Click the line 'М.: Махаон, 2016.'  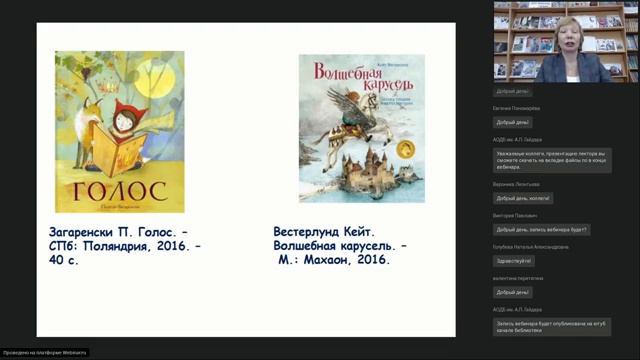coord(334,260)
